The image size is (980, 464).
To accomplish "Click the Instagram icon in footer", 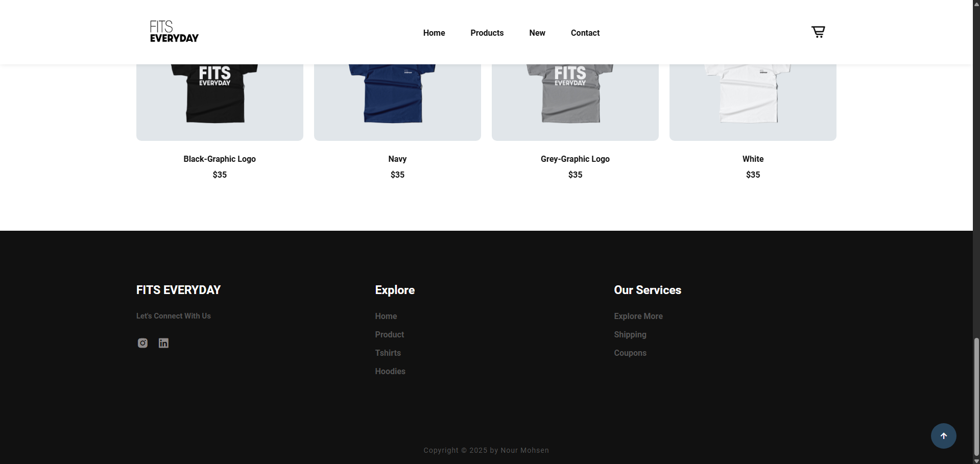I will [x=142, y=343].
